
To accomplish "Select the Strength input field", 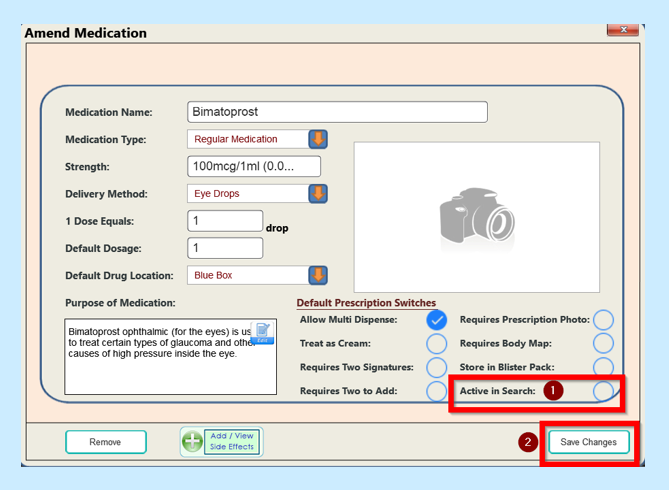I will pos(254,167).
